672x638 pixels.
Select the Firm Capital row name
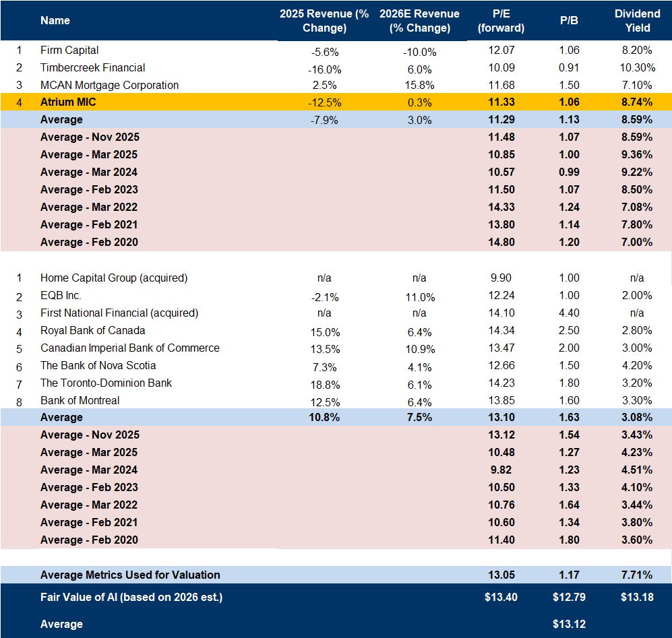(69, 50)
